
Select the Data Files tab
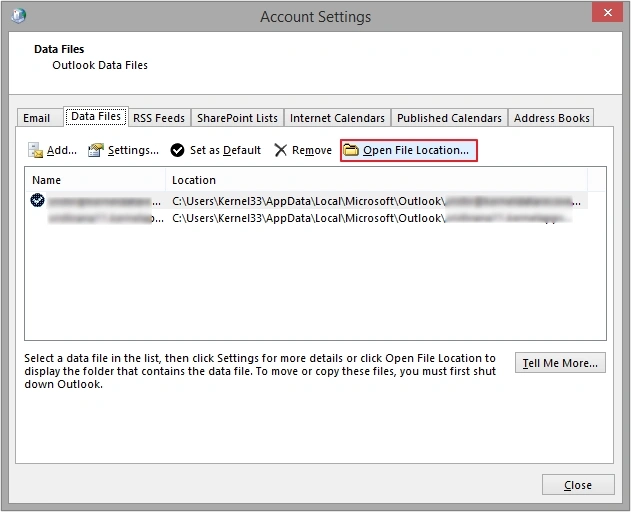coord(96,116)
